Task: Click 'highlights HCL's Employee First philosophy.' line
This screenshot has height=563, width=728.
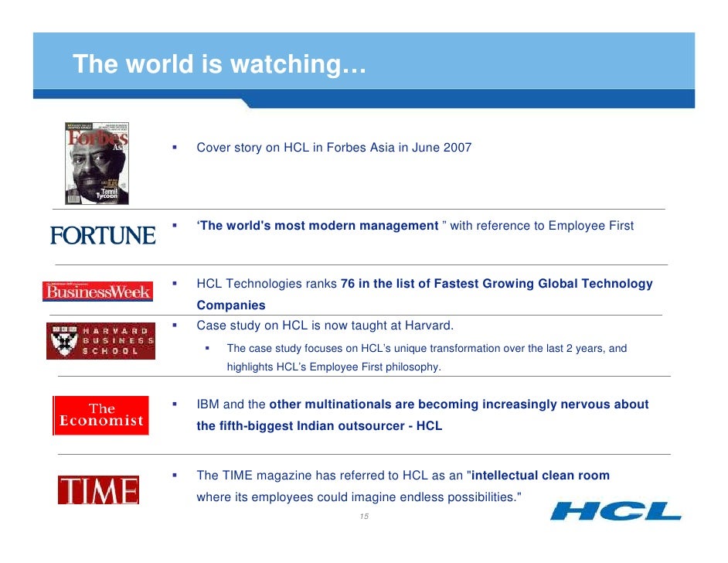Action: [x=334, y=367]
